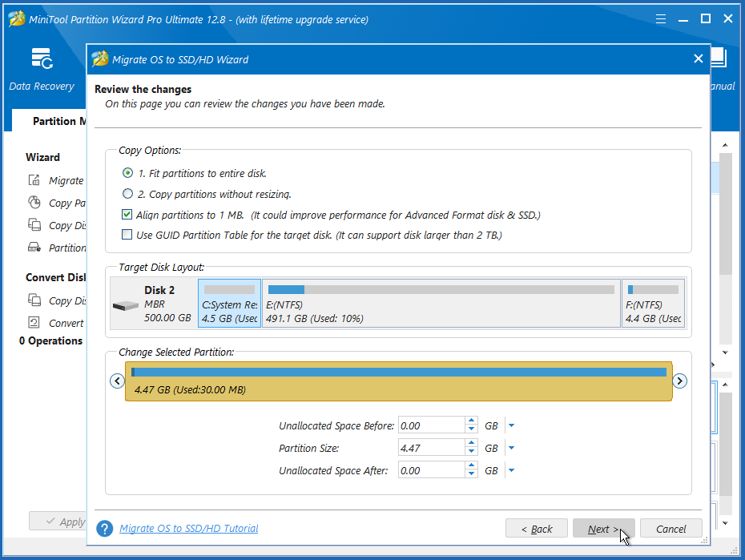
Task: Click the Unallocated Space After input field
Action: [x=432, y=469]
